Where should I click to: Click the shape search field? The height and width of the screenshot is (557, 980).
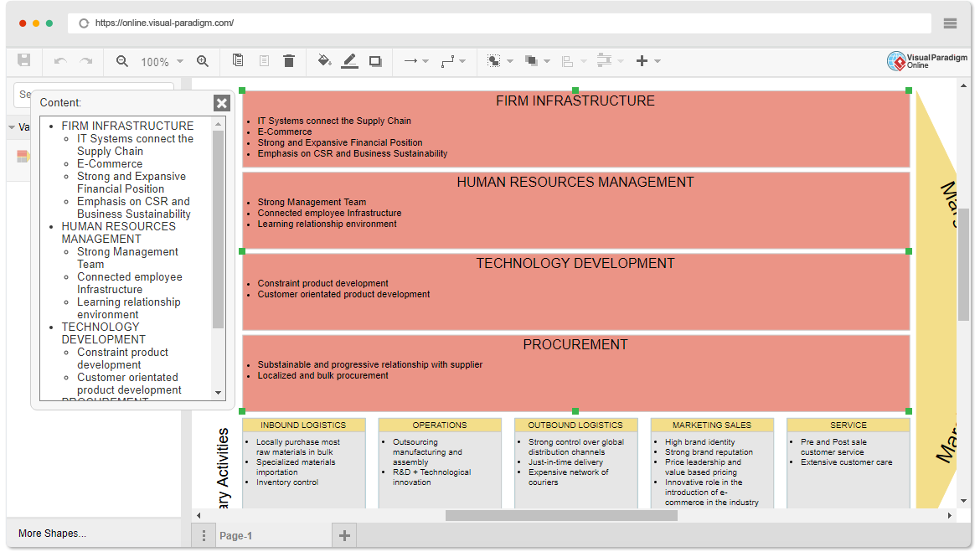[x=94, y=95]
